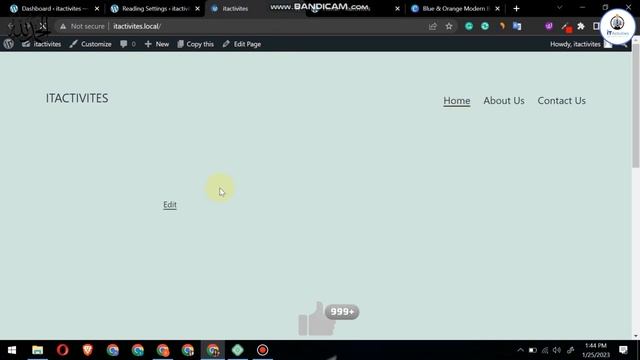Open the WordPress logo menu in admin bar
Image resolution: width=640 pixels, height=360 pixels.
tap(9, 44)
